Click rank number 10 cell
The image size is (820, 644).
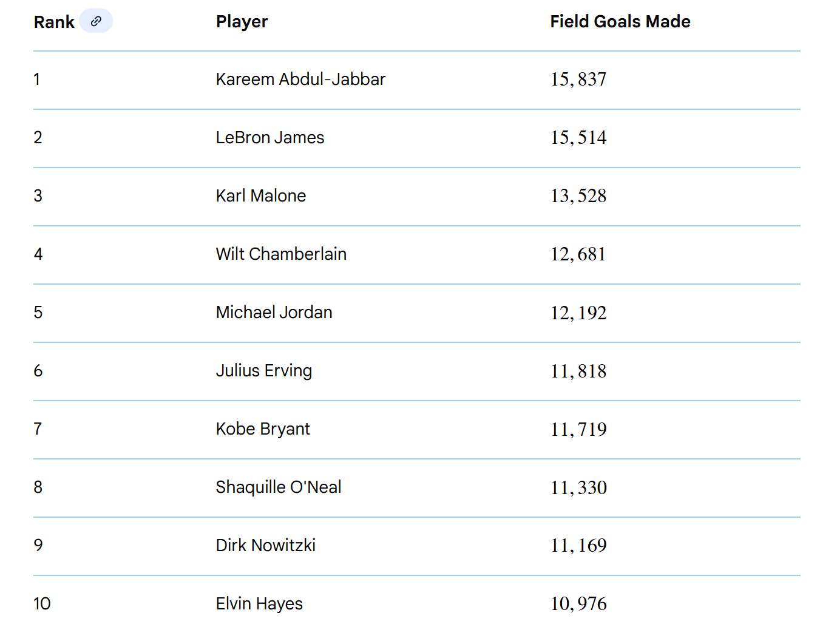[42, 604]
